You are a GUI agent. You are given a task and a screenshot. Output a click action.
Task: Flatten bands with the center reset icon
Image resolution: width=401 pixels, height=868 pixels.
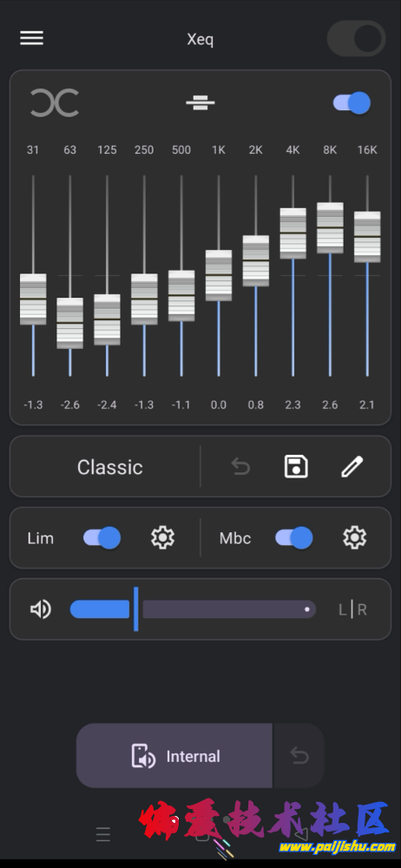tap(200, 102)
